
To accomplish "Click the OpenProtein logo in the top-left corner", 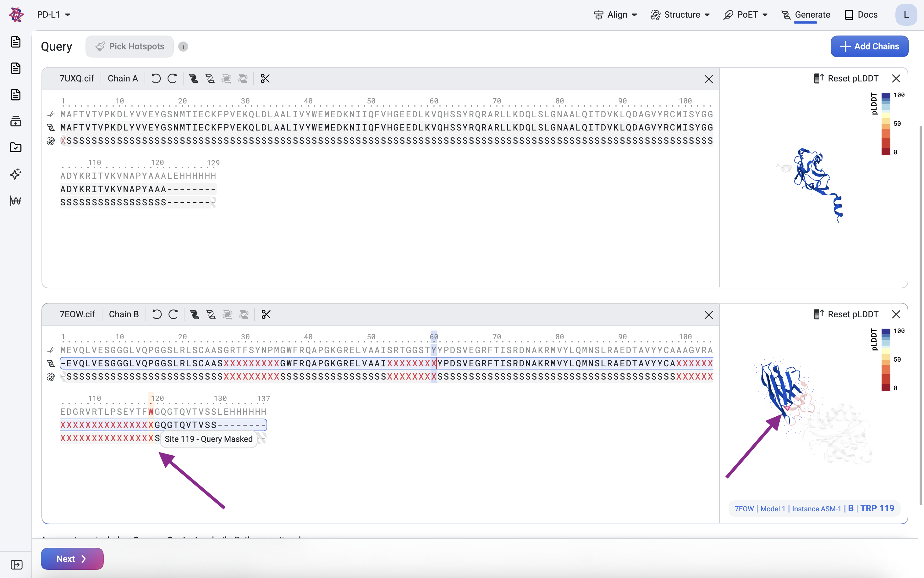I will (16, 14).
